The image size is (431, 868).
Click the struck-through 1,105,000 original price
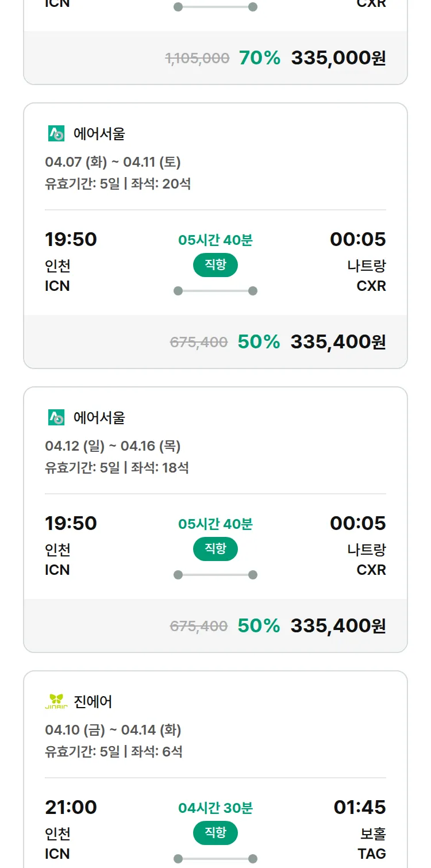[197, 58]
